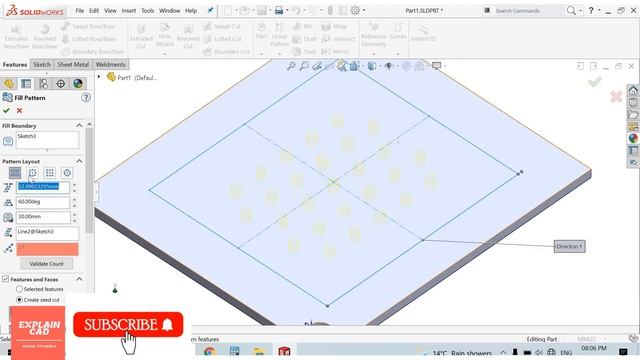This screenshot has width=640, height=360.
Task: Select Create seed cut radio button
Action: tap(19, 300)
